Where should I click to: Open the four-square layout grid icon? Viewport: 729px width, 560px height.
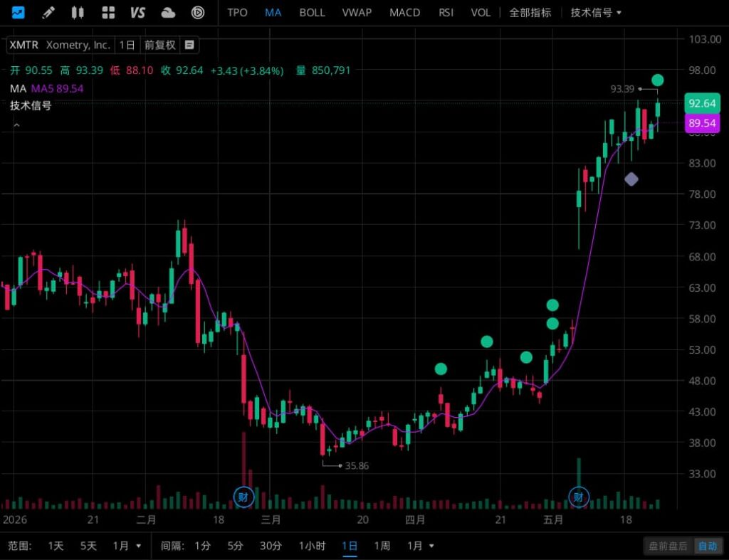pyautogui.click(x=108, y=13)
